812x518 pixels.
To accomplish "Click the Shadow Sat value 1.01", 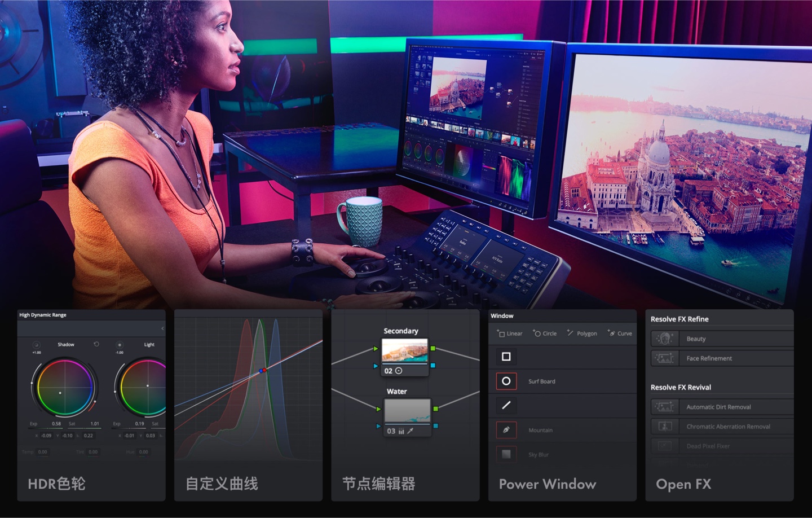I will tap(95, 423).
